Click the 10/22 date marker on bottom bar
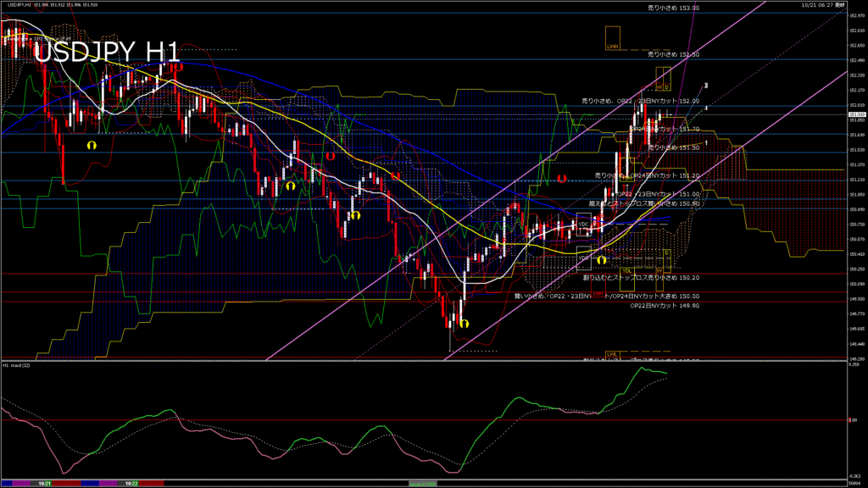The width and height of the screenshot is (868, 488). point(131,483)
